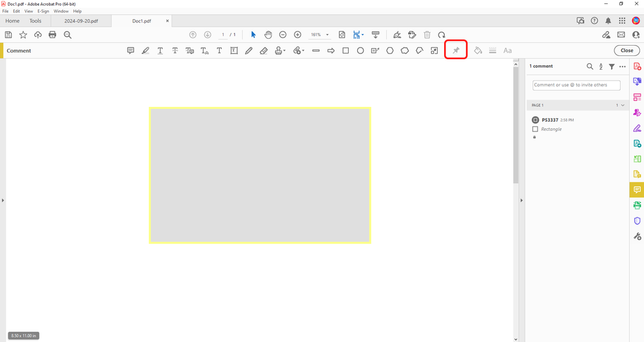This screenshot has height=342, width=644.
Task: Open the Window menu
Action: point(61,11)
